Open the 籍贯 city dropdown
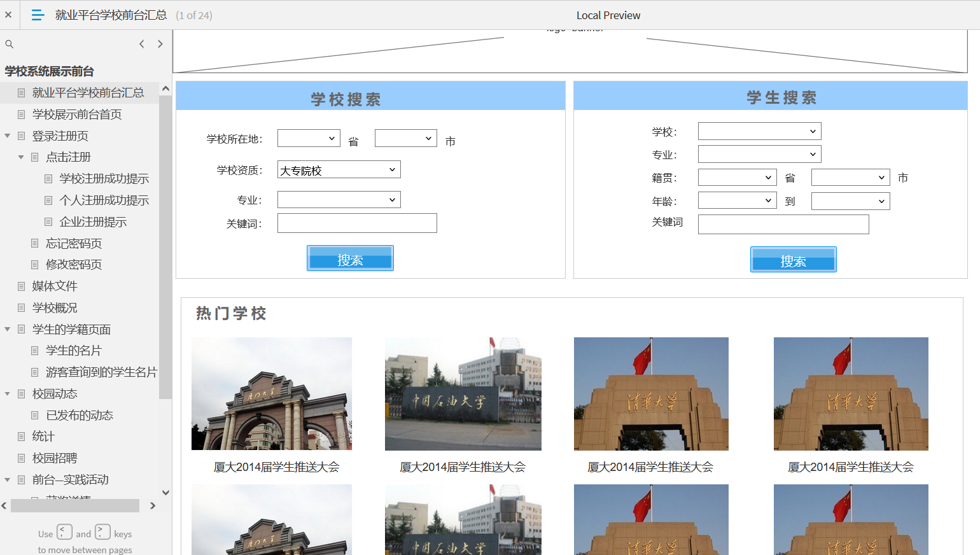980x555 pixels. [x=851, y=178]
